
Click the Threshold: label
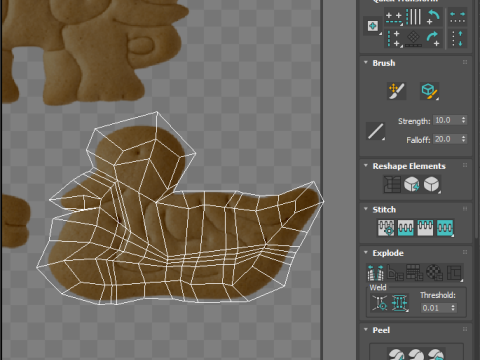tap(438, 295)
